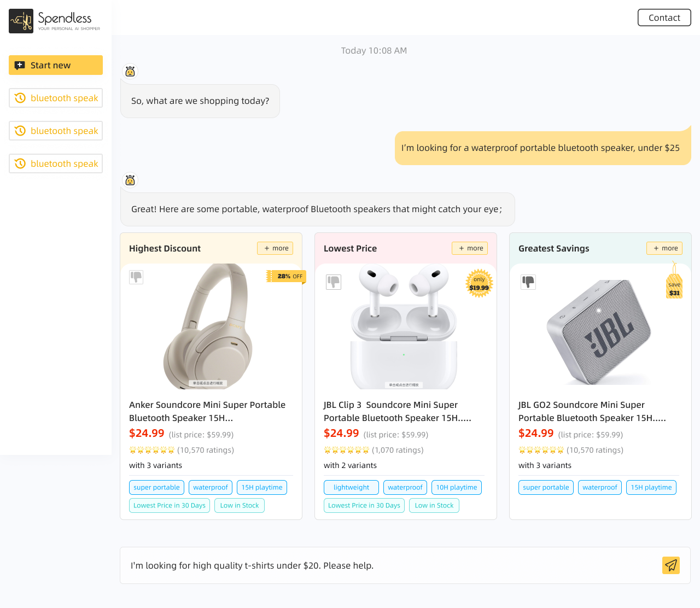
Task: Click the 'So, what are we shopping today?' message
Action: (200, 101)
